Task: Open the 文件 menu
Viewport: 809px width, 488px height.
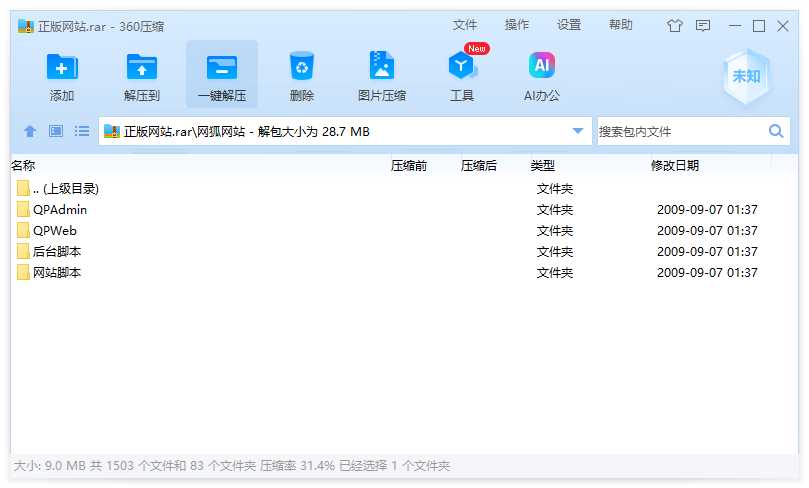Action: coord(465,25)
